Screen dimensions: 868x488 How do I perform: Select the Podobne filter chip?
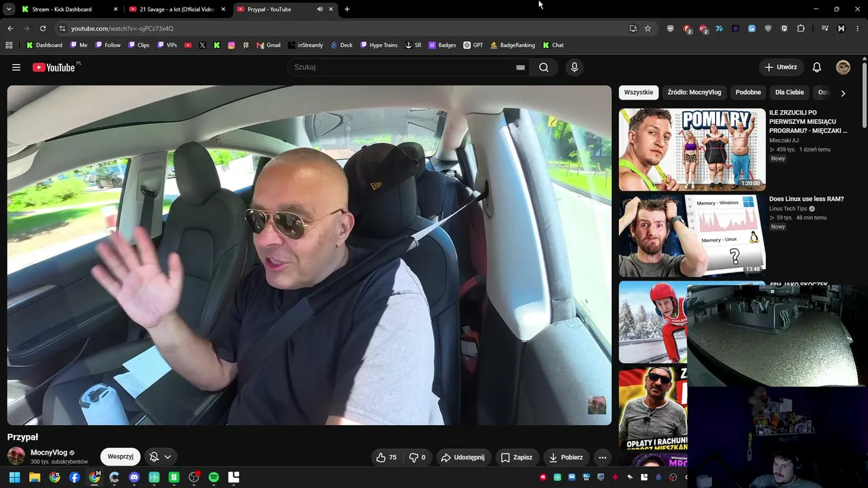click(749, 92)
